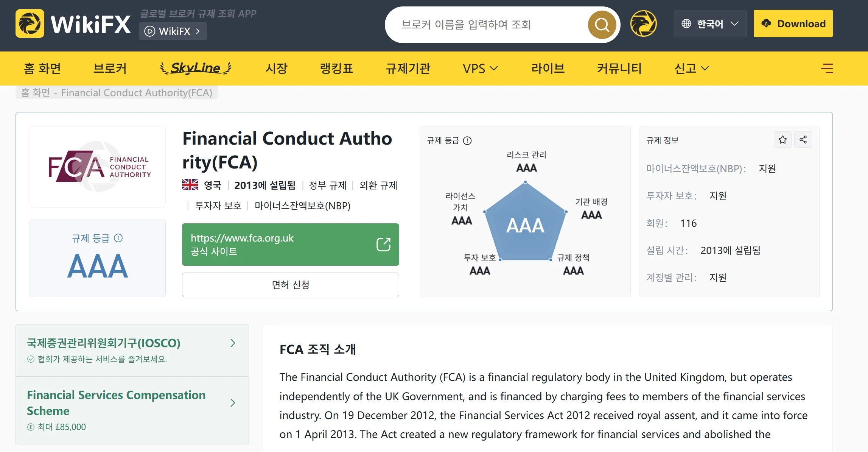Click the Financial Conduct Authority(FCA) title
The image size is (868, 452).
point(288,150)
